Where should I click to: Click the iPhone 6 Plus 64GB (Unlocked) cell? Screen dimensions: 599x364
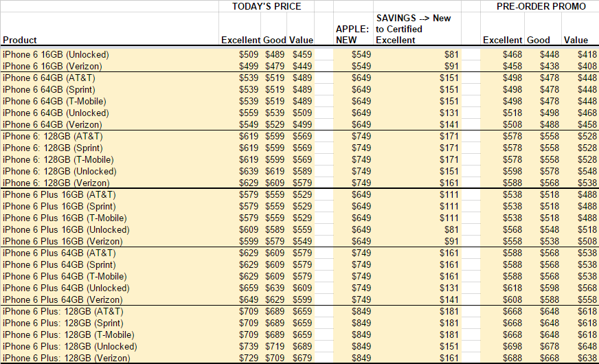tap(66, 288)
